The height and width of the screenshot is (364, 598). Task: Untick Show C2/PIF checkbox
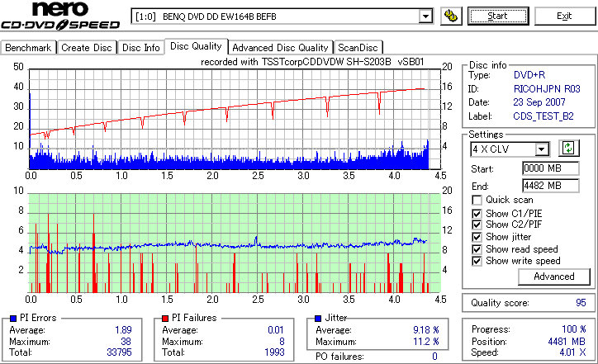point(477,225)
